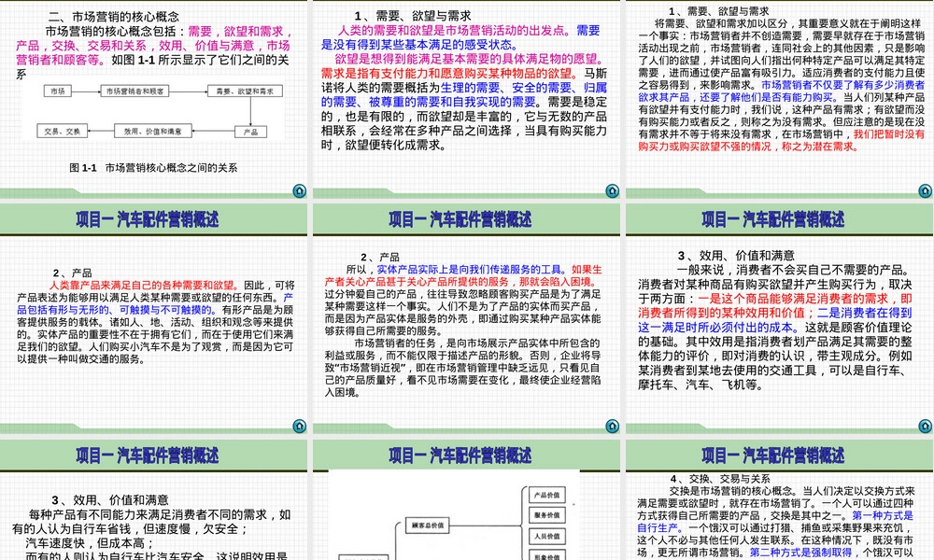The width and height of the screenshot is (934, 560).
Task: Click magenta text 欲望是想得到能满足基本需要的具体满足物的愿望
Action: (x=469, y=59)
